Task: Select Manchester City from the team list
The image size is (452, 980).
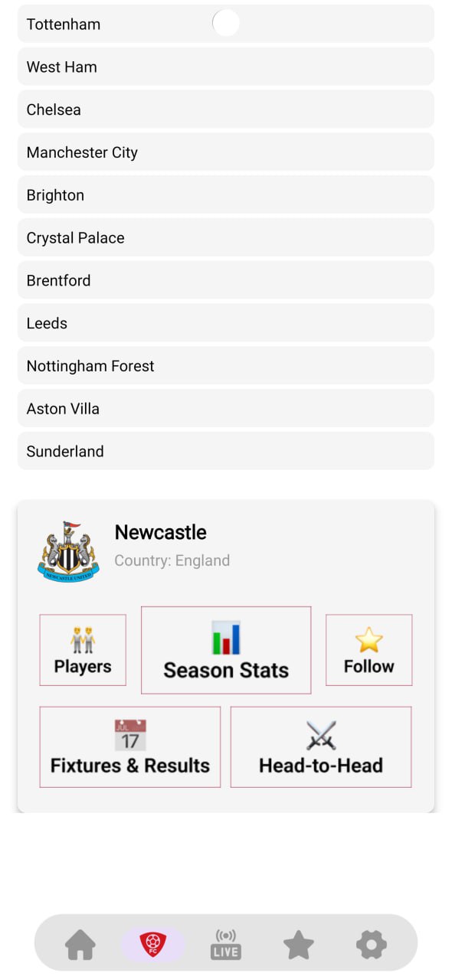Action: (225, 152)
